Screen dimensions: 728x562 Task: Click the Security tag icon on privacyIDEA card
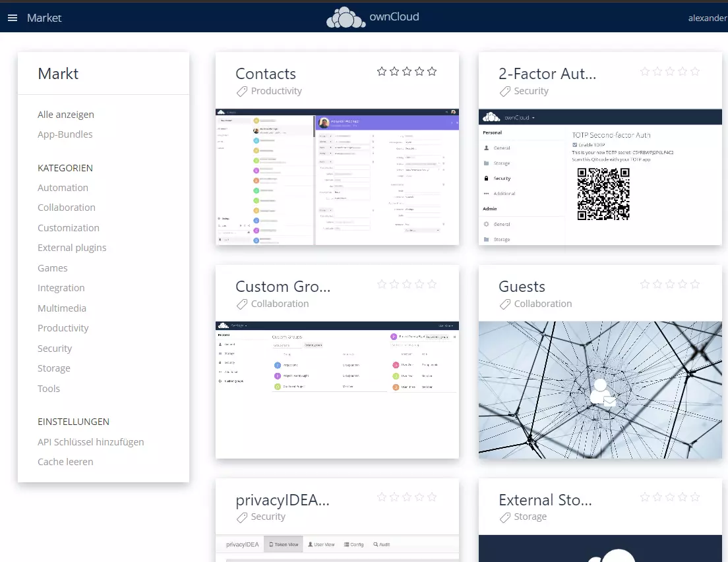[241, 517]
